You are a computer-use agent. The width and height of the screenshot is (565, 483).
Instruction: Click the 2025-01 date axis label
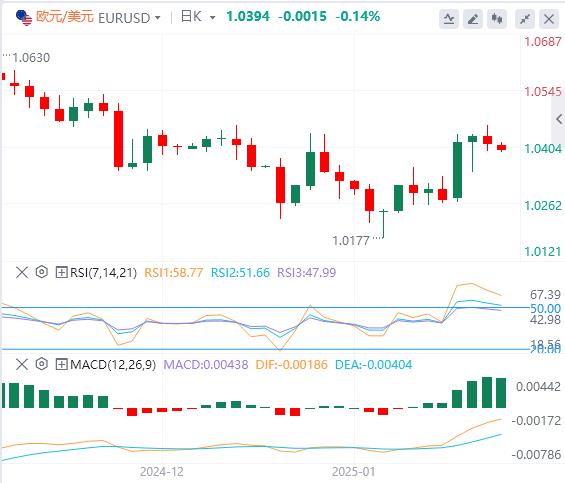[353, 471]
